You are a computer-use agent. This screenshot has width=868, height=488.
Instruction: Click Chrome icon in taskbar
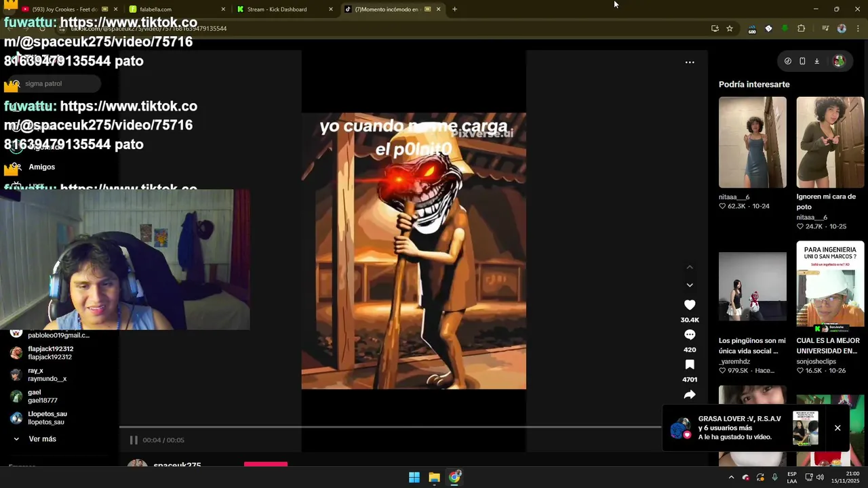[454, 477]
